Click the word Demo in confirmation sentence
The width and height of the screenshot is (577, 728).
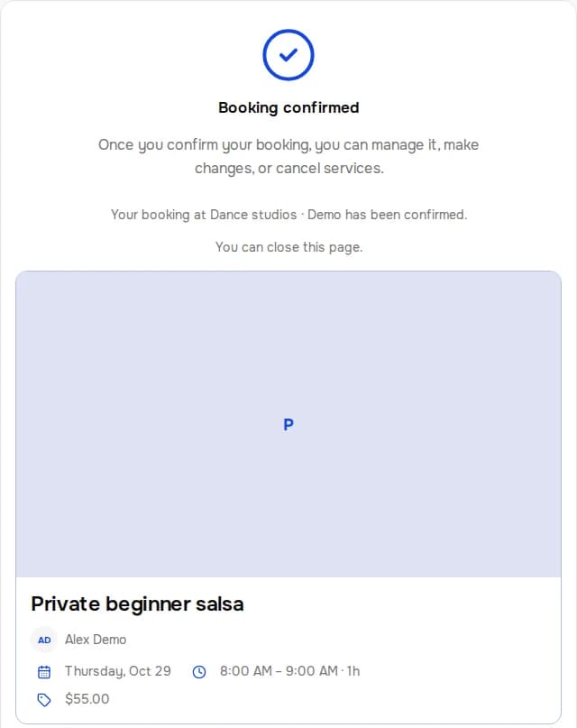(x=324, y=215)
